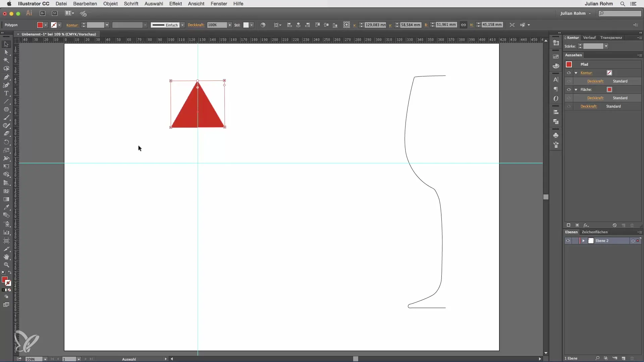644x362 pixels.
Task: Click the Fläche red color swatch
Action: tap(609, 89)
